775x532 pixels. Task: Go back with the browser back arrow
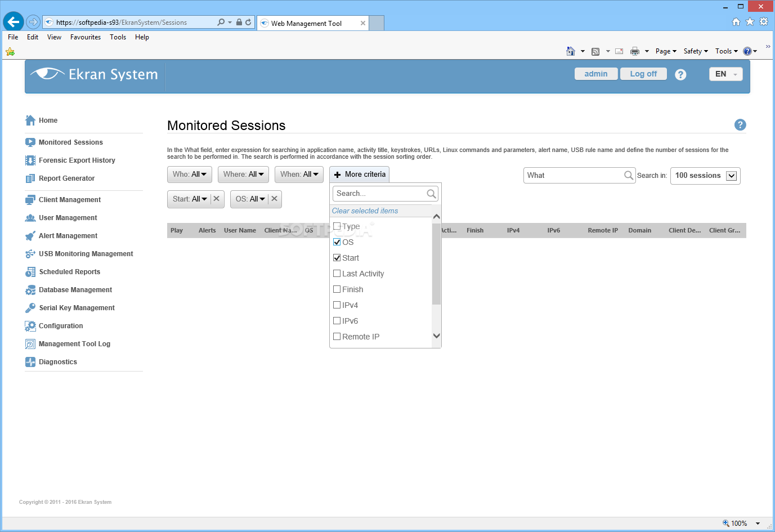click(14, 22)
